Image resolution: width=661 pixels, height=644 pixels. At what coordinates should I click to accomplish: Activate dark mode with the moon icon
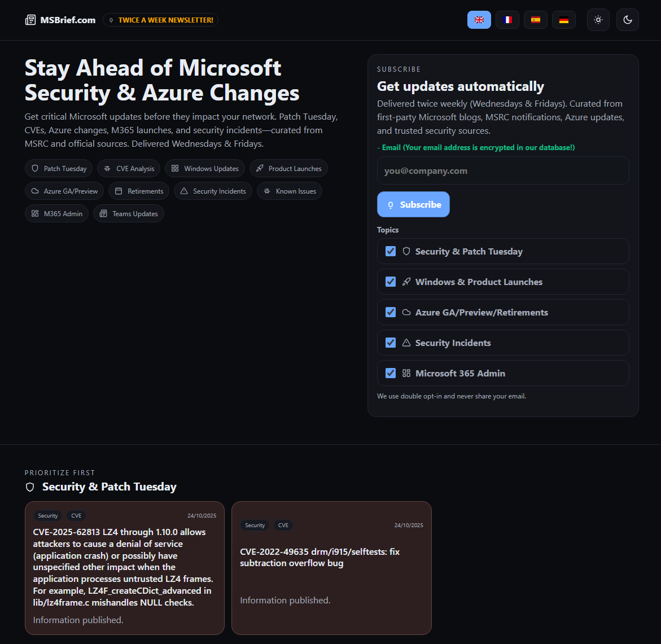pyautogui.click(x=627, y=20)
